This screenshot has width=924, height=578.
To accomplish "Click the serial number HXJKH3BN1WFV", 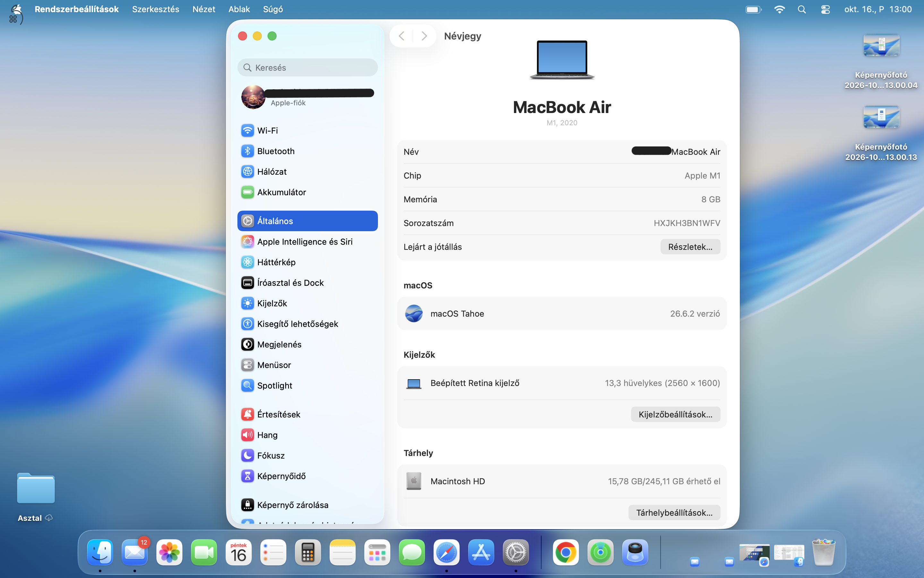I will pyautogui.click(x=687, y=223).
